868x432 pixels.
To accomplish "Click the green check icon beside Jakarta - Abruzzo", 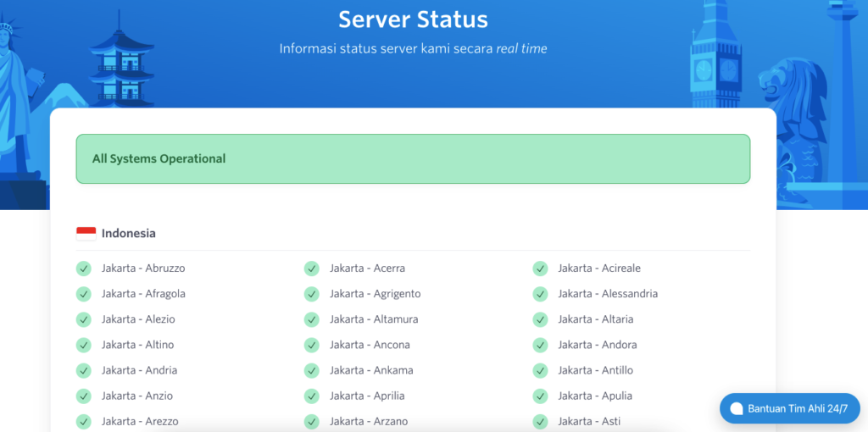I will click(x=84, y=269).
